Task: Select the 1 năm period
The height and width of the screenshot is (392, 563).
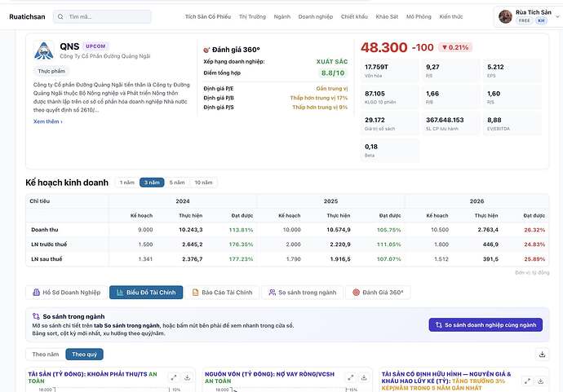Action: (126, 183)
